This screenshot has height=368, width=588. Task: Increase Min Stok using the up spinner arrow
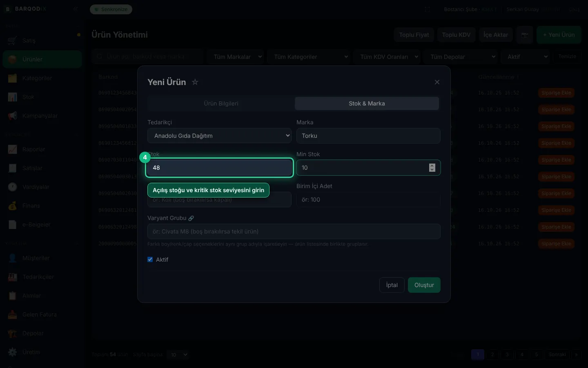click(432, 166)
